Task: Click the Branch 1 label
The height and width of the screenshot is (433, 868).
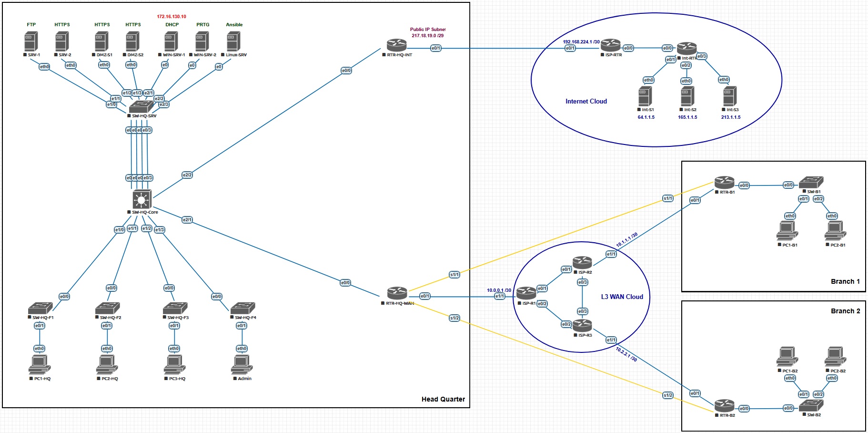Action: click(845, 281)
